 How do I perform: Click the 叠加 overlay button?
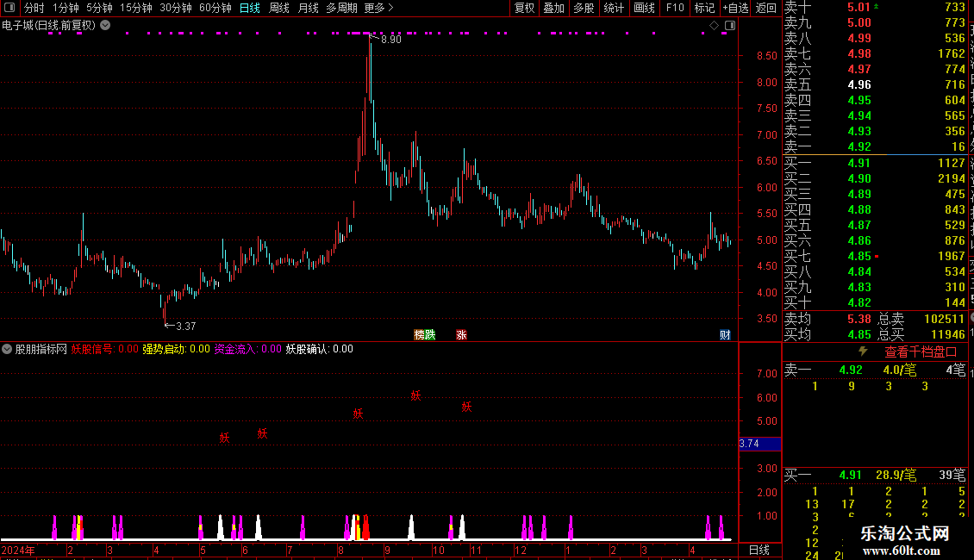pyautogui.click(x=553, y=8)
